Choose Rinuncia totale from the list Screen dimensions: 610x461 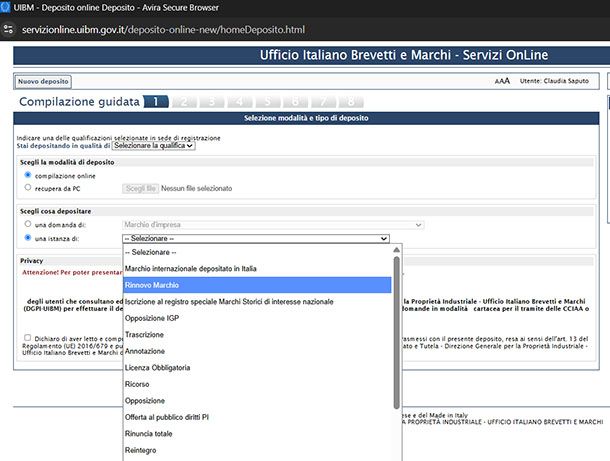[257, 434]
